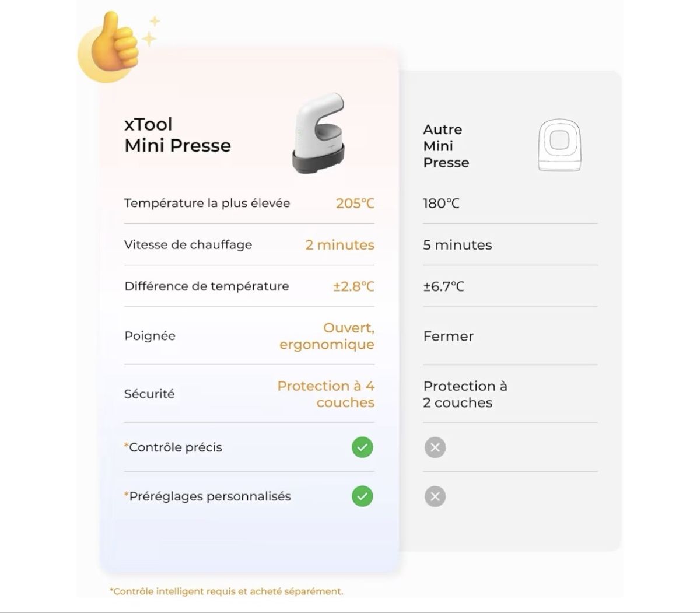Click the Protection à 4 couches text
This screenshot has height=613, width=700.
pyautogui.click(x=325, y=394)
